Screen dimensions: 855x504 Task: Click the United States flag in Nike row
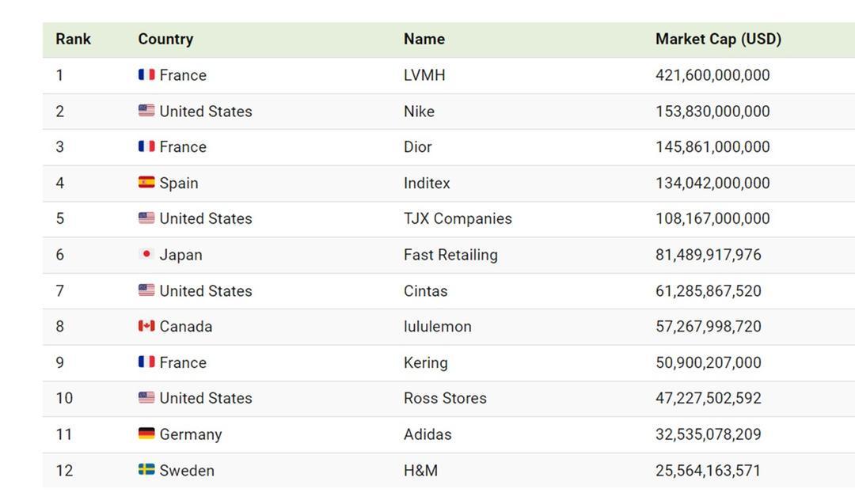coord(146,111)
